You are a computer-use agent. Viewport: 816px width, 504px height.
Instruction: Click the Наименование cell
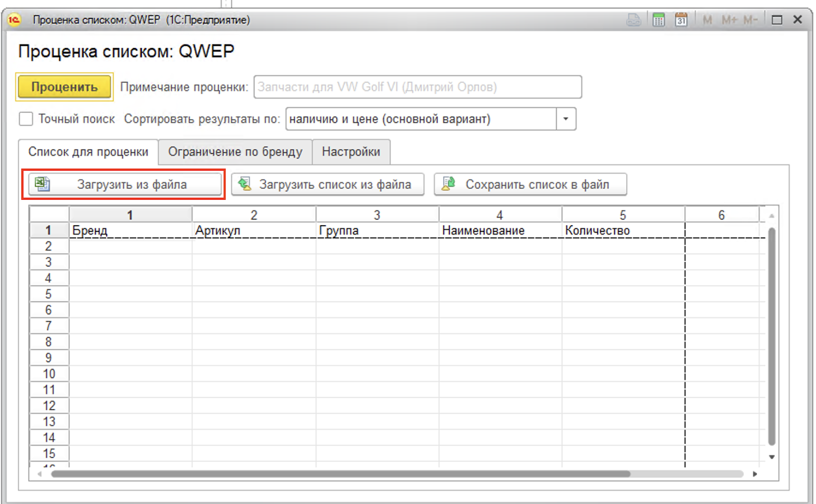(x=500, y=230)
